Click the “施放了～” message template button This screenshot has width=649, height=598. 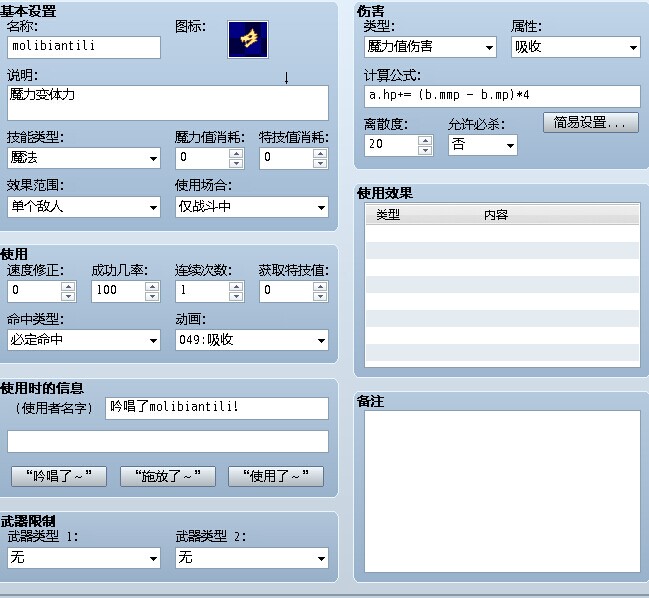(168, 476)
